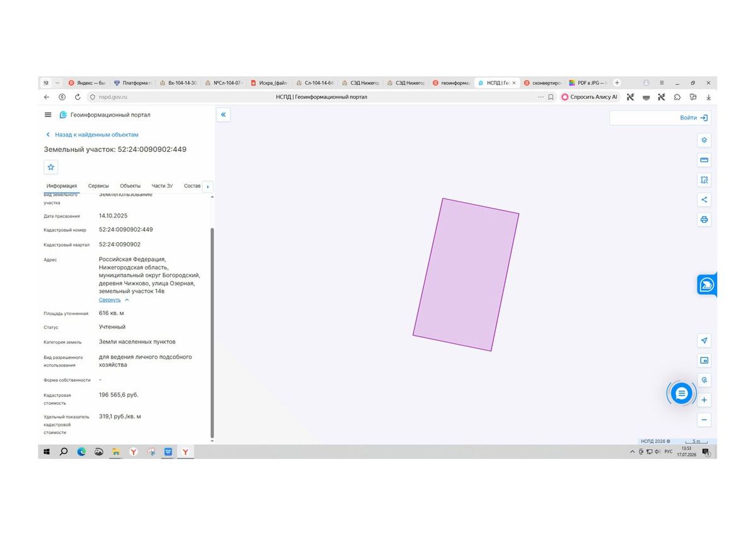Image resolution: width=756 pixels, height=535 pixels.
Task: Click Спросить Алису AI button
Action: (x=590, y=97)
